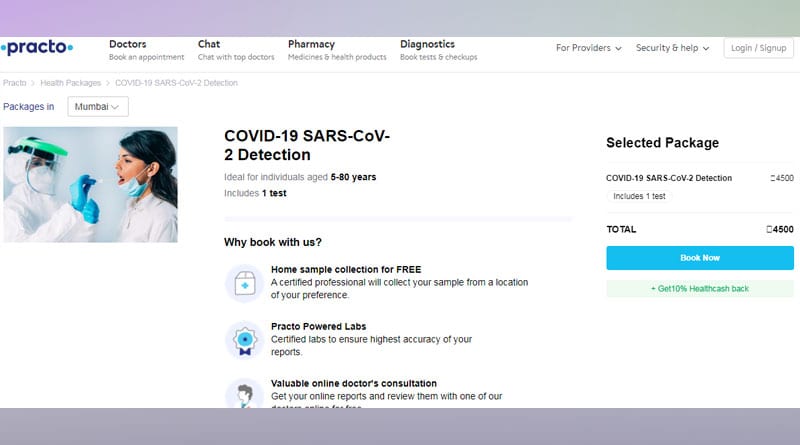Open the Chat menu item

236,50
